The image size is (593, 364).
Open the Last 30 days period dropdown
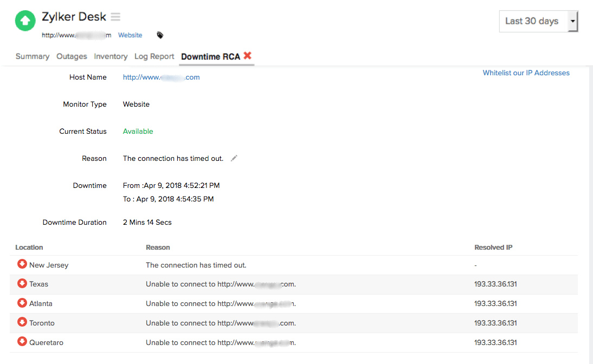[538, 21]
